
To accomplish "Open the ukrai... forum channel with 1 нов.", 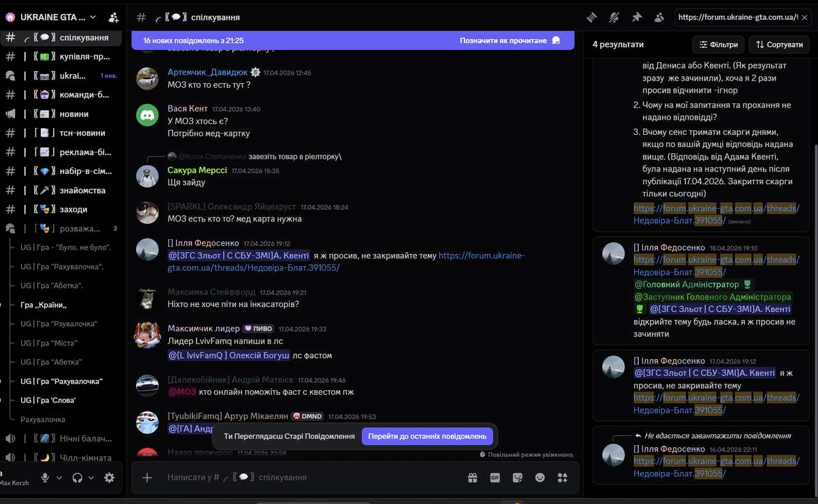I will coord(61,75).
